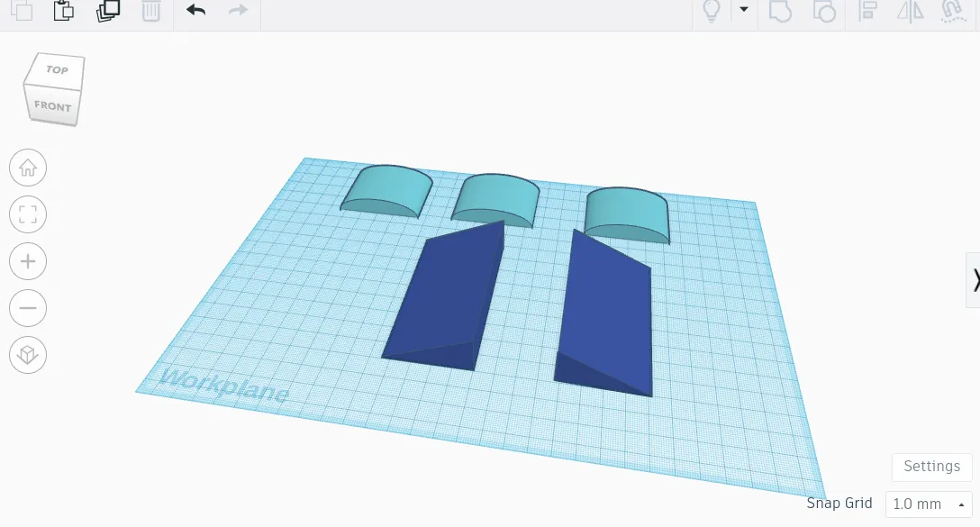Viewport: 980px width, 527px height.
Task: Redo the last undone action
Action: coord(238,10)
